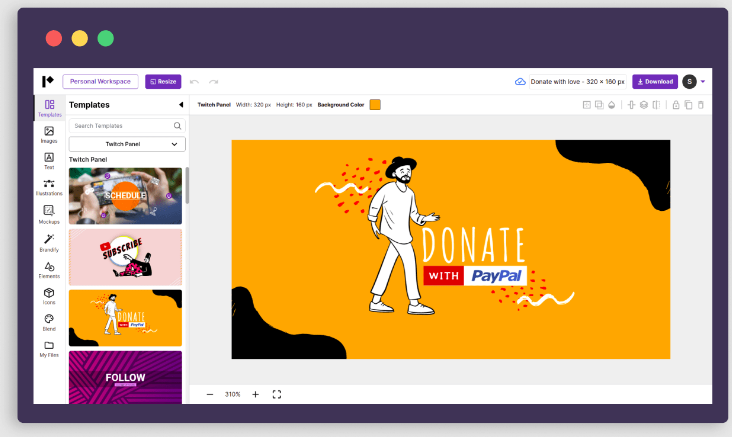Open the Brandify sidebar panel
The height and width of the screenshot is (437, 732).
[x=49, y=243]
